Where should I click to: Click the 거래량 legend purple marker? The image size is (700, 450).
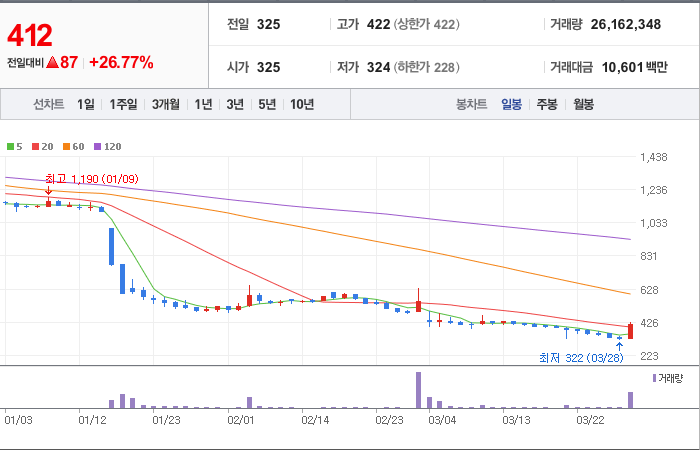(x=654, y=378)
